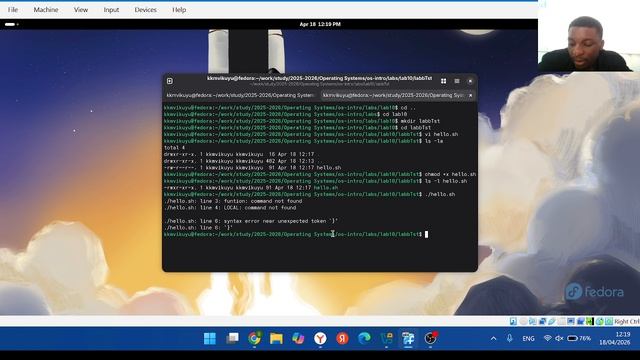This screenshot has height=360, width=640.
Task: Click the 'chmod +x hello.sh' command text
Action: point(450,174)
